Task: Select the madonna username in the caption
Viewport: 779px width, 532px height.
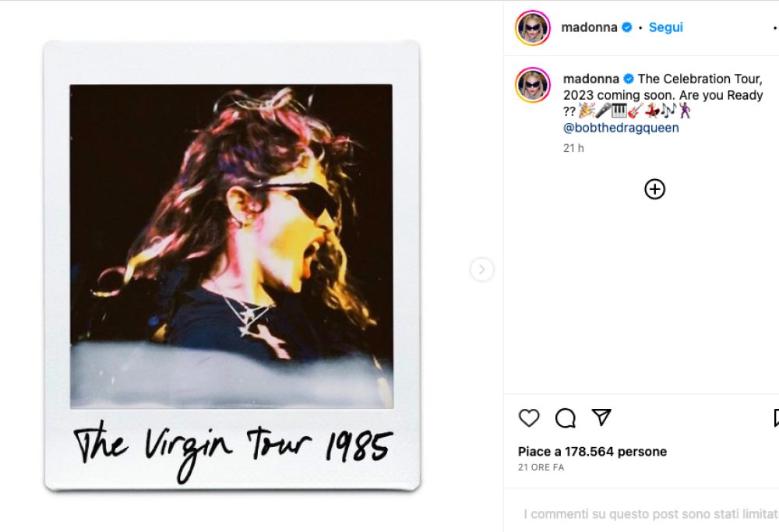Action: click(591, 79)
